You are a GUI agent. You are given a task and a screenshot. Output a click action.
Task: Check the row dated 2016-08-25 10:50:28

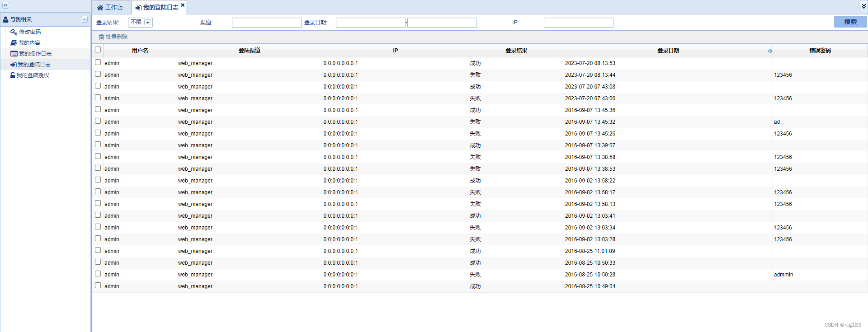point(98,274)
